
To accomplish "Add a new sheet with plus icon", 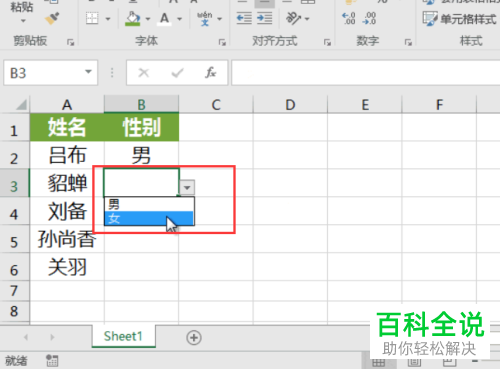I will click(x=194, y=338).
